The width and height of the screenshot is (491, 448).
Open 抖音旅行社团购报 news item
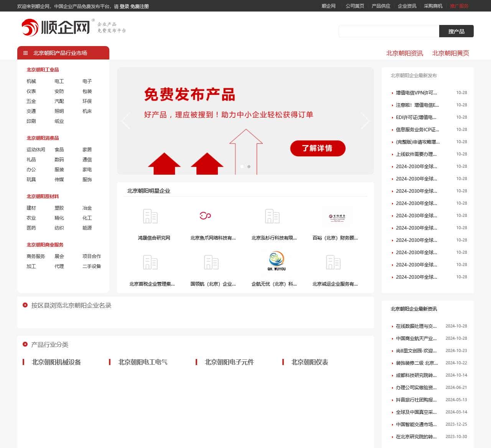click(x=416, y=400)
